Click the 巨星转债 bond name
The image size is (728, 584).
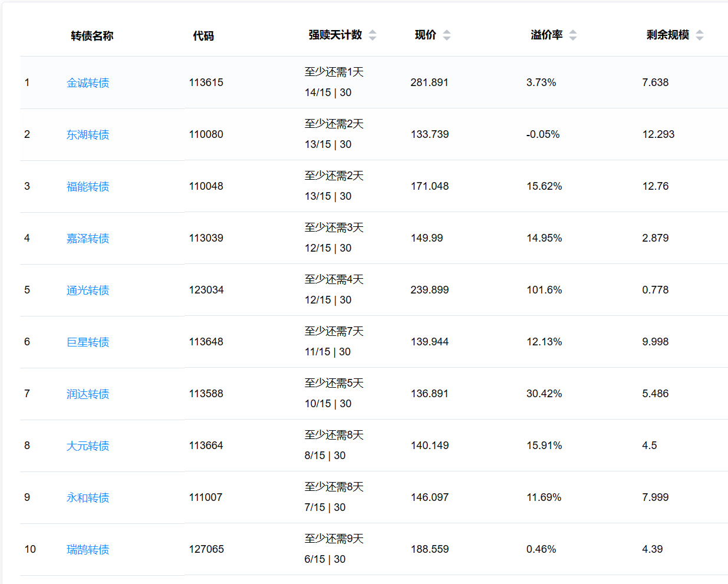pyautogui.click(x=88, y=342)
